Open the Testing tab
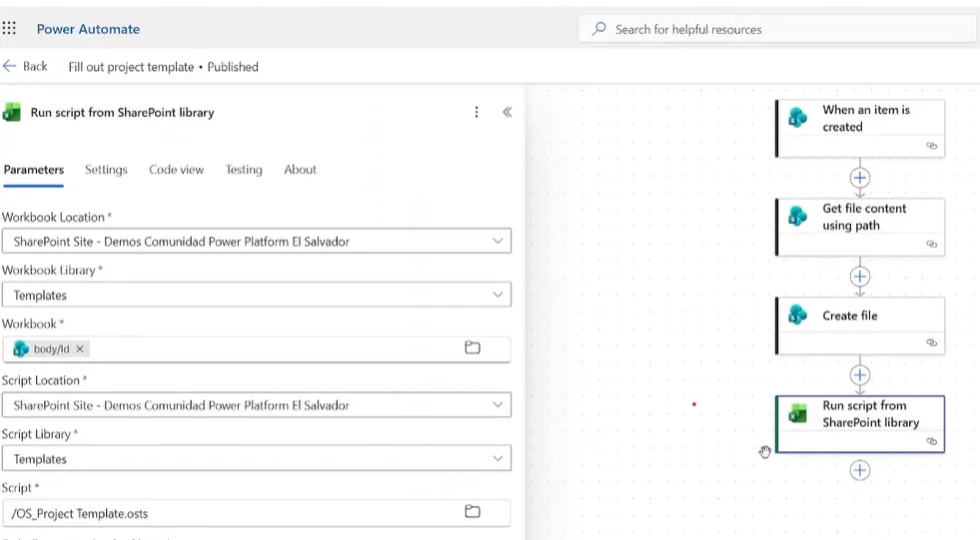 click(244, 170)
